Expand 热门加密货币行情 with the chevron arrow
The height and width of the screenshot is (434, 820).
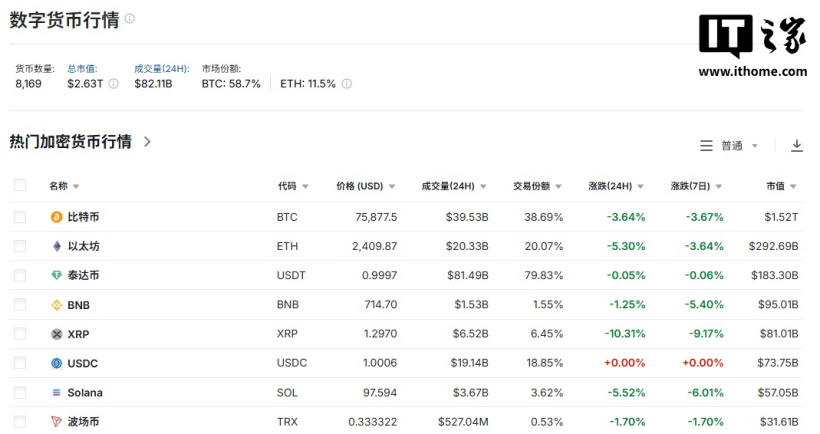point(147,142)
